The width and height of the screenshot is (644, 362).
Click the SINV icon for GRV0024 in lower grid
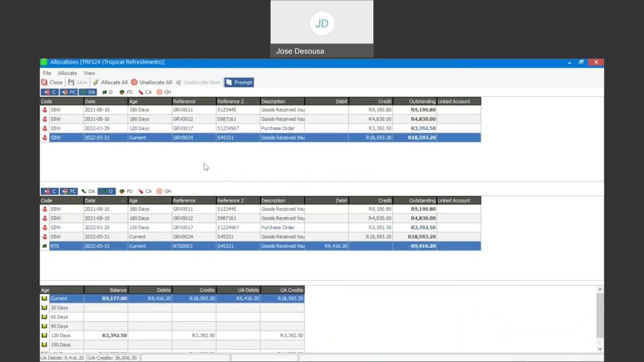pyautogui.click(x=45, y=237)
